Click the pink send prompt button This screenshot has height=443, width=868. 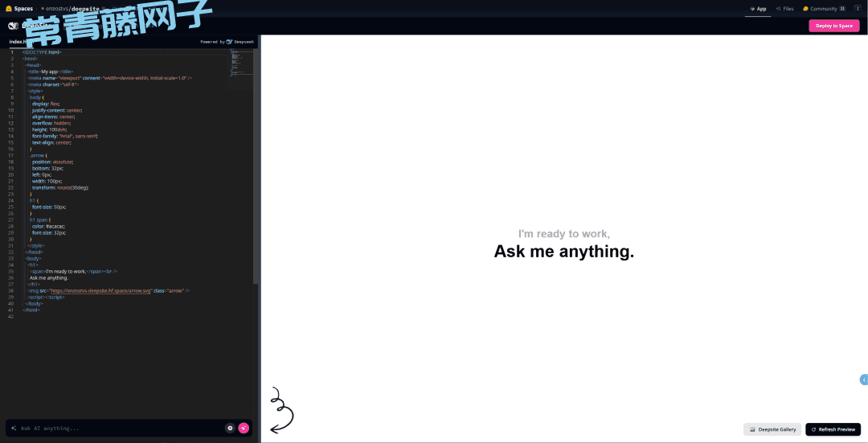pos(244,428)
